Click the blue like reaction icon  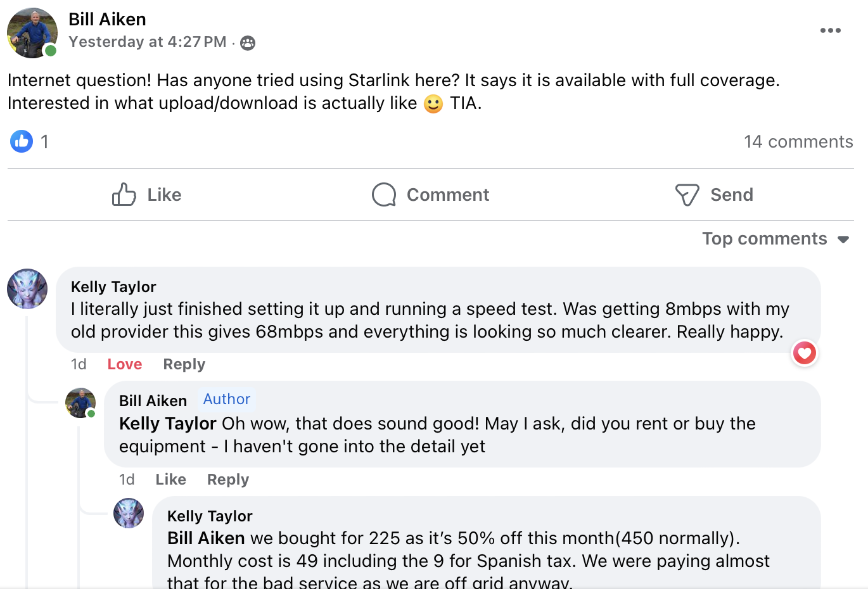[22, 141]
